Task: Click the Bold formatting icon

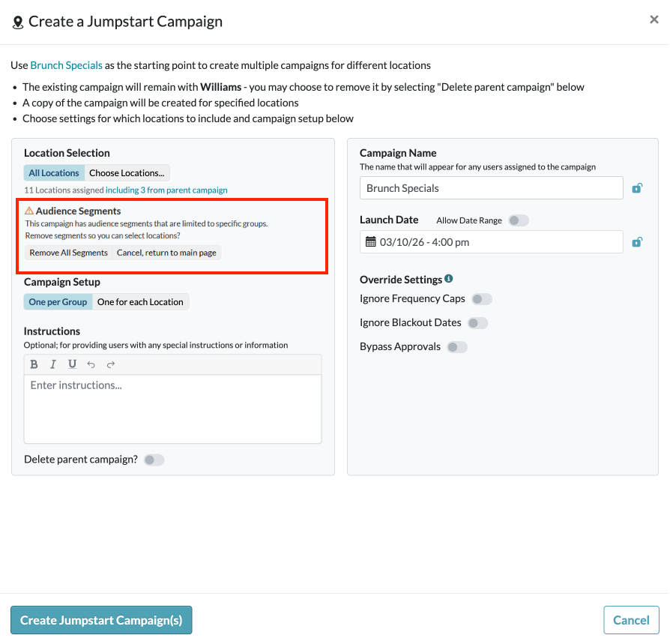Action: pos(34,364)
